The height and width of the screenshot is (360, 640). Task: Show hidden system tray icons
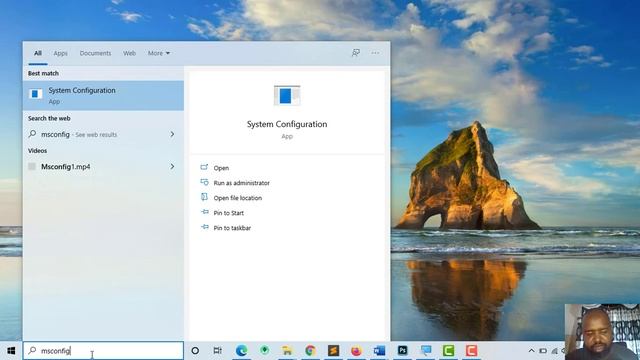point(531,351)
